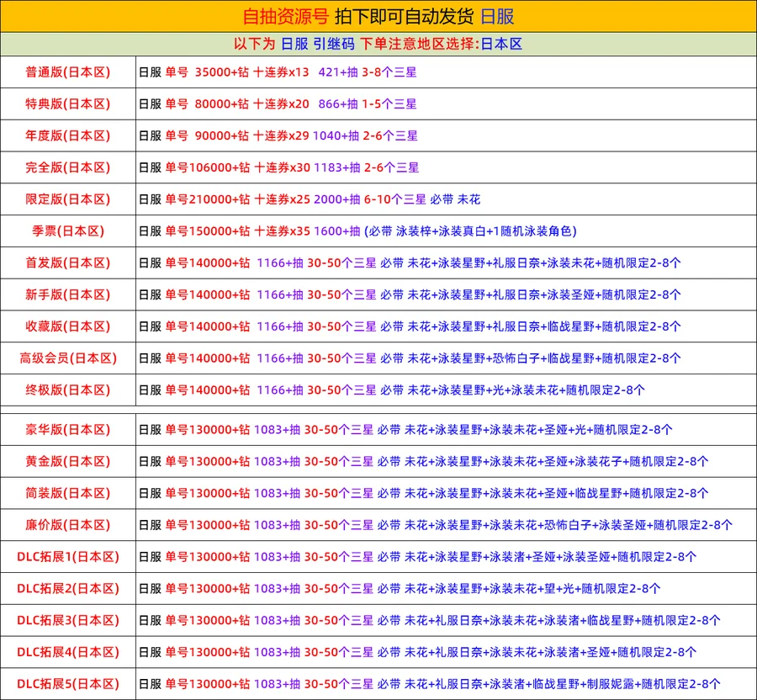Select the 高级会员(日本区) label cell
Screen dimensions: 757x700
[x=67, y=358]
